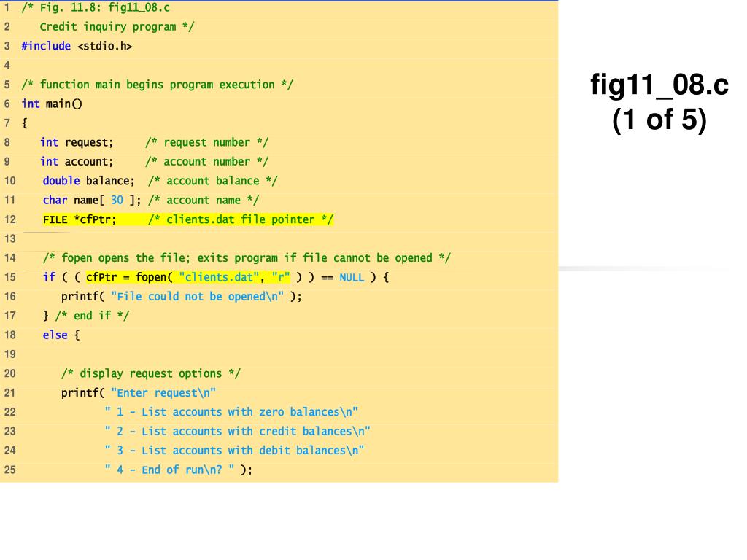The width and height of the screenshot is (747, 560).
Task: Click the 'Credit inquiry program */' comment line
Action: pyautogui.click(x=117, y=27)
